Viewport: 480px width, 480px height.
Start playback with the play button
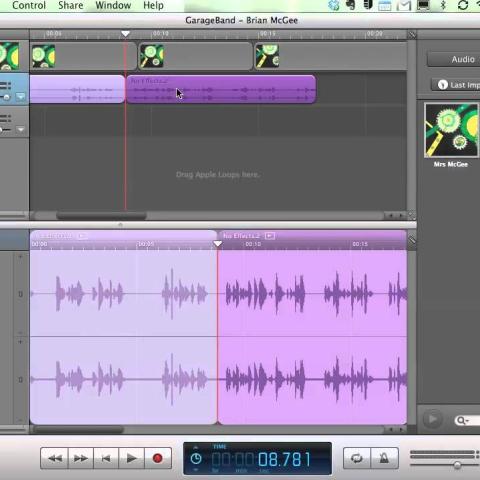pos(131,459)
